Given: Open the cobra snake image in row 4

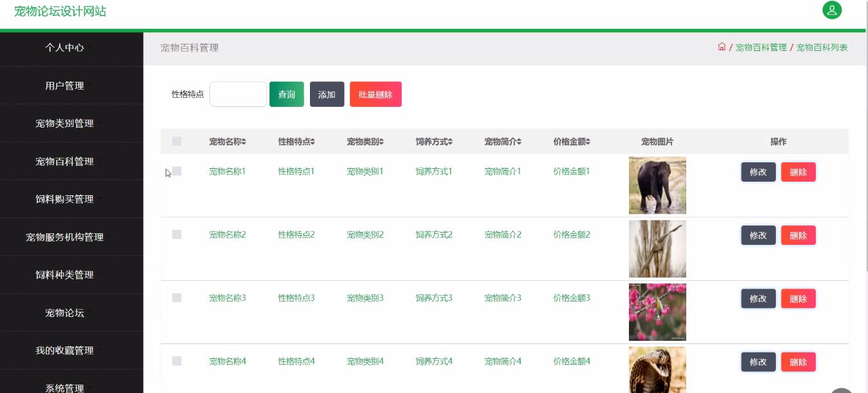Looking at the screenshot, I should (x=657, y=370).
